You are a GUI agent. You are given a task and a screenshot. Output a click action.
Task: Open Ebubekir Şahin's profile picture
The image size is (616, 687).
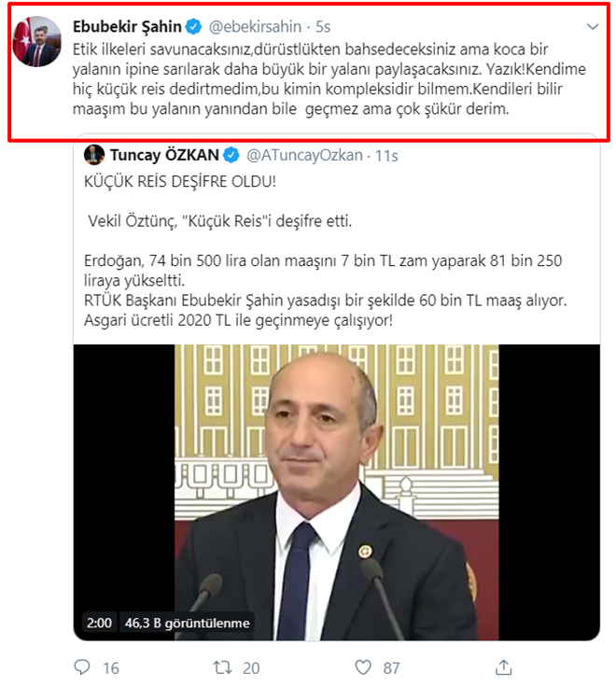point(36,42)
